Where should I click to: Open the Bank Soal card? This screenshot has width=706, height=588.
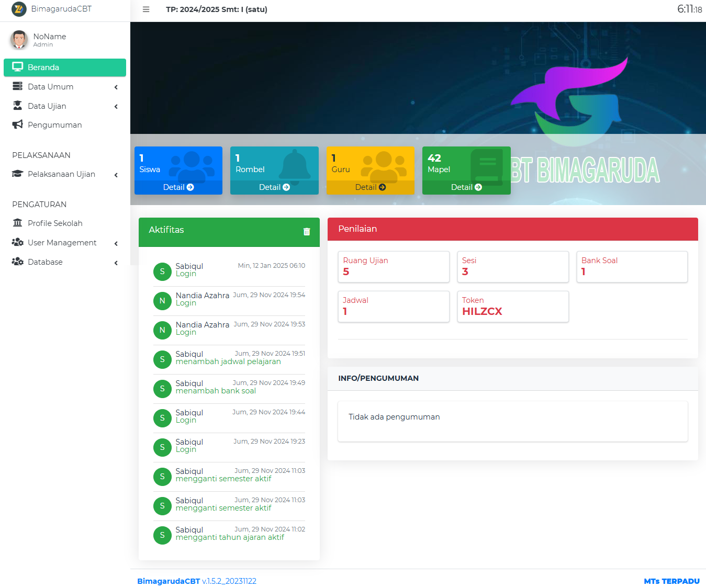click(632, 267)
